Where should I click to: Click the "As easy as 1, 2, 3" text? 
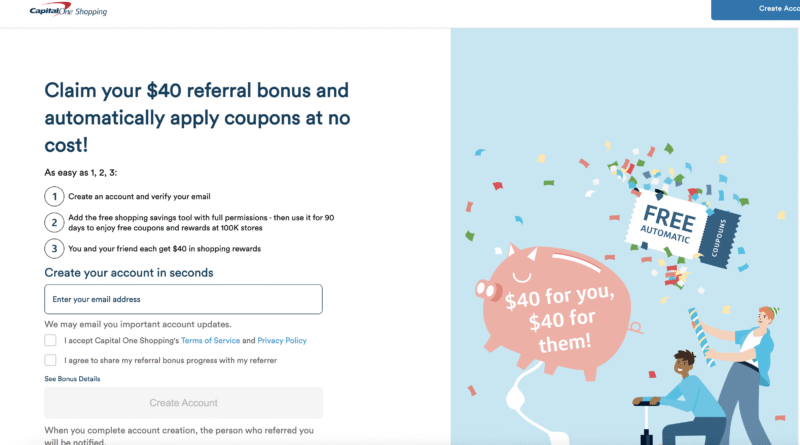[81, 173]
